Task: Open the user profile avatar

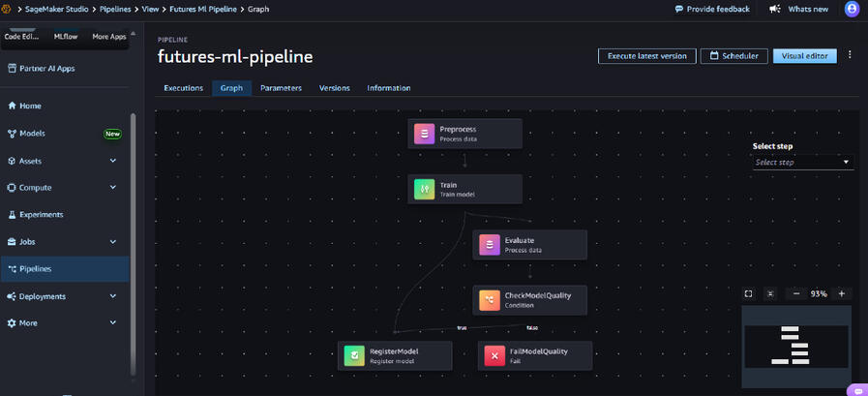Action: pyautogui.click(x=852, y=9)
